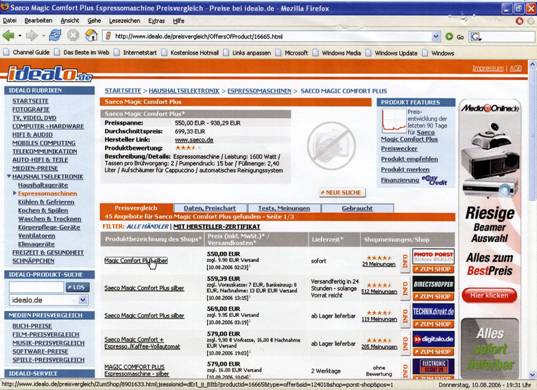Open the Lesezeichen menu
The height and width of the screenshot is (390, 537).
pos(124,21)
